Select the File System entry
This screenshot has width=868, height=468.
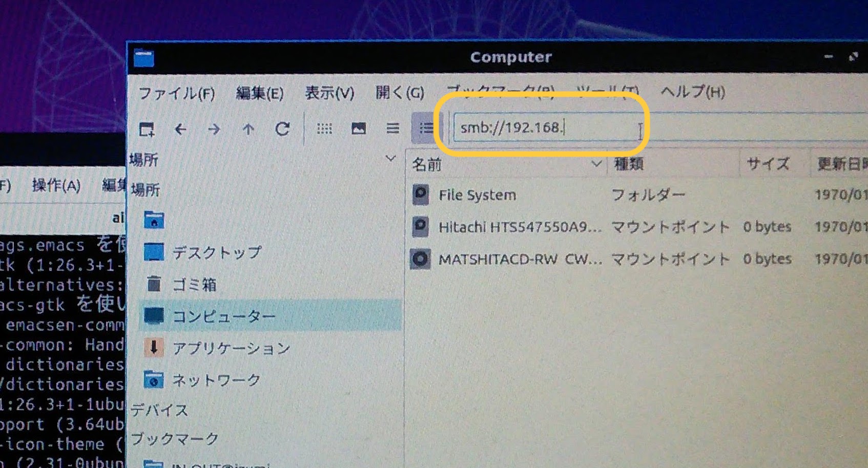point(477,195)
